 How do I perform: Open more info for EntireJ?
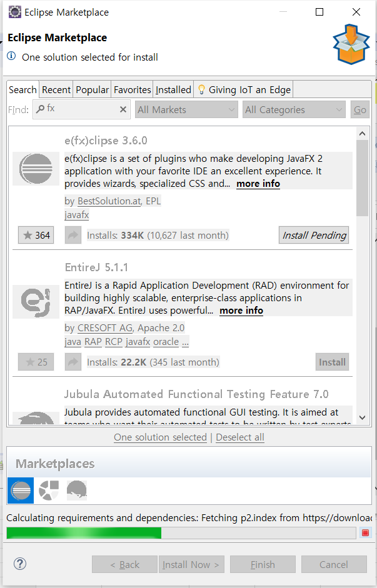tap(241, 311)
